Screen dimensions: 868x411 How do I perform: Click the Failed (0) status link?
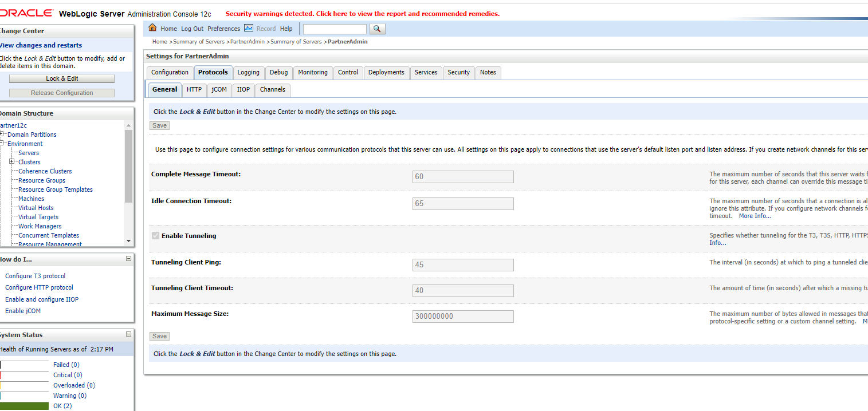coord(66,365)
